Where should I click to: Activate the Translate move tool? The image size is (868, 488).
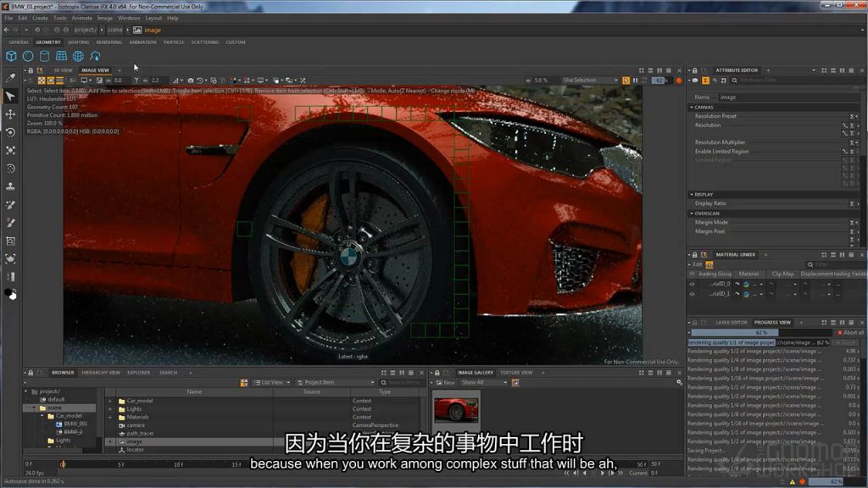tap(10, 114)
